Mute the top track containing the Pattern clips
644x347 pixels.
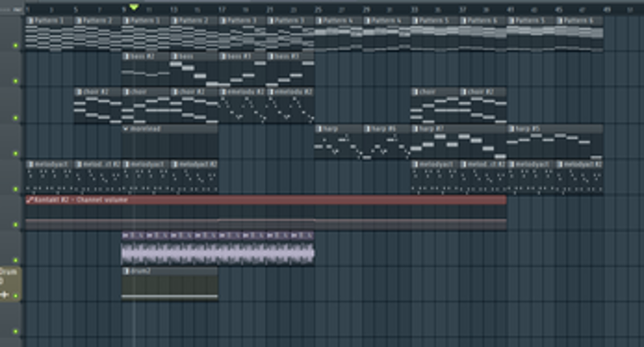tap(15, 45)
